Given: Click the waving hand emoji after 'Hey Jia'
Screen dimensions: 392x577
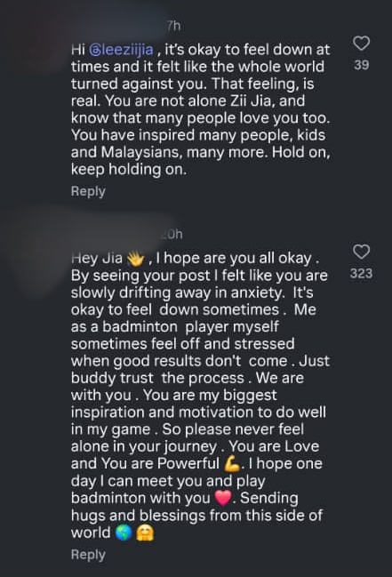Looking at the screenshot, I should pyautogui.click(x=135, y=259).
